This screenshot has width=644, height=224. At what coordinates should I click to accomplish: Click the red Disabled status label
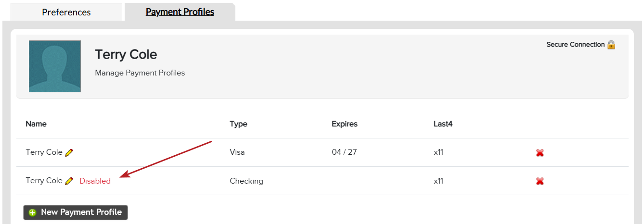click(x=95, y=181)
